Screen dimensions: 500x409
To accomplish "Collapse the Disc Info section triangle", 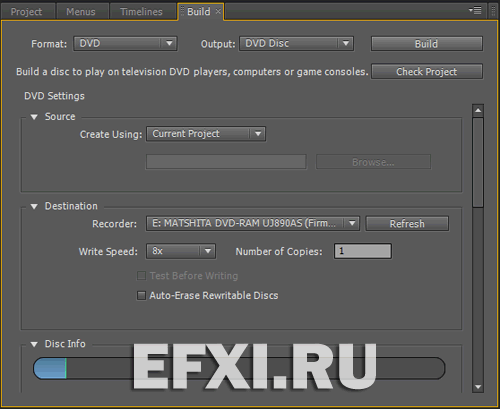I will point(34,344).
